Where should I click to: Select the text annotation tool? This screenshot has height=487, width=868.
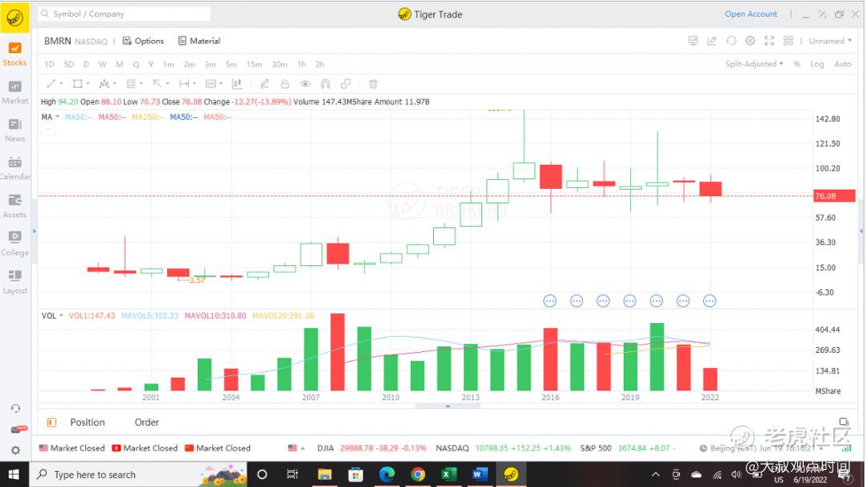[211, 84]
